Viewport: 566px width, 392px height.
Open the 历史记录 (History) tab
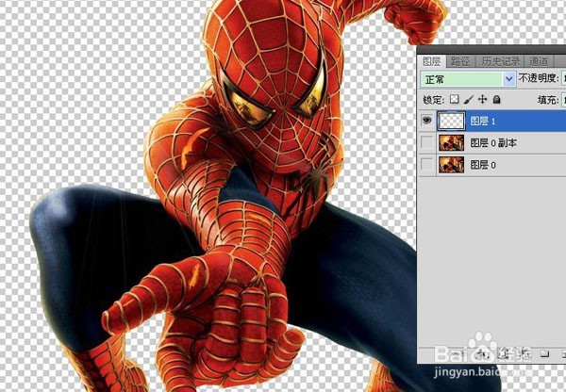click(500, 61)
